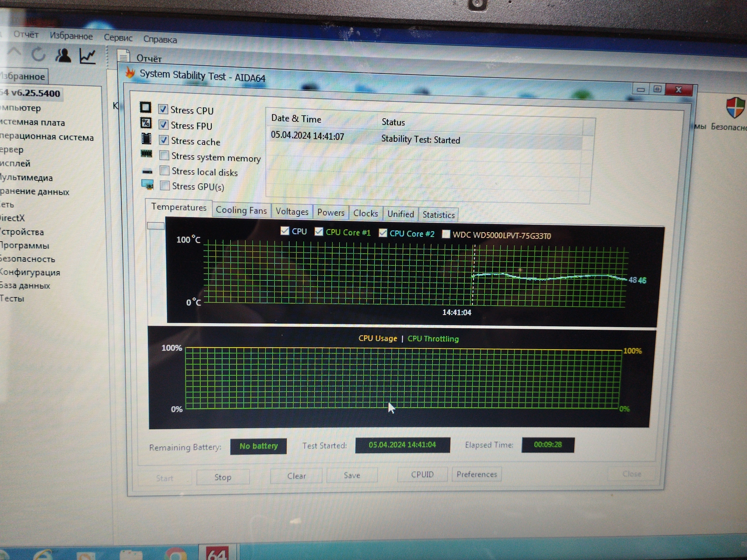Select Конфигурация tree item
Image resolution: width=747 pixels, height=560 pixels.
pyautogui.click(x=30, y=272)
